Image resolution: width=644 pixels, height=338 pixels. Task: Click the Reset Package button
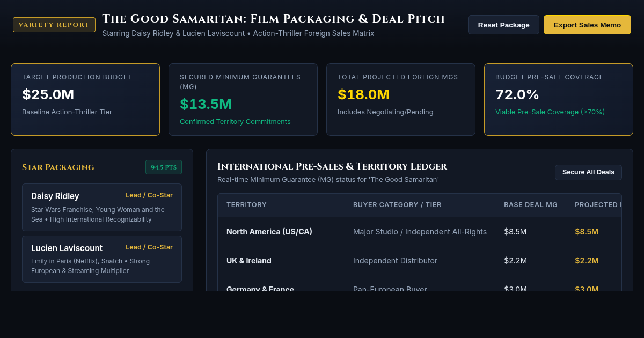coord(503,25)
